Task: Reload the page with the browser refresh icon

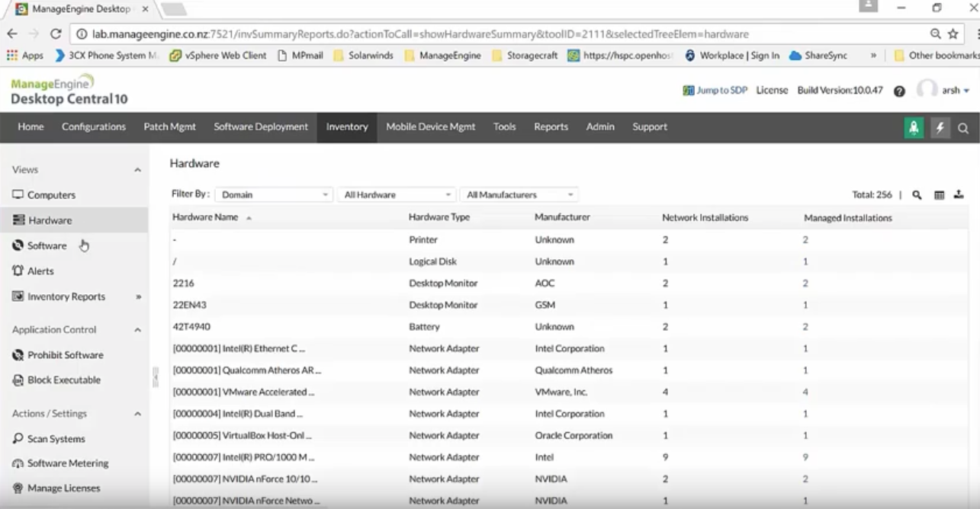Action: pyautogui.click(x=56, y=34)
